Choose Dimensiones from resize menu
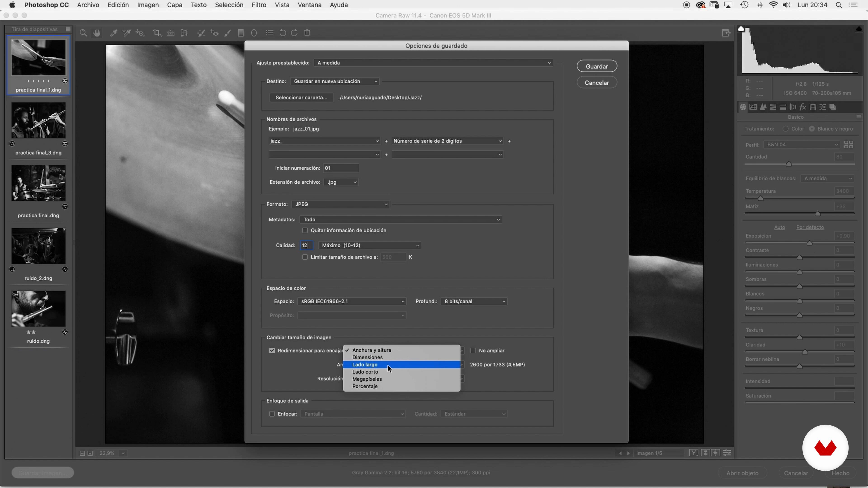This screenshot has width=868, height=488. pos(402,357)
